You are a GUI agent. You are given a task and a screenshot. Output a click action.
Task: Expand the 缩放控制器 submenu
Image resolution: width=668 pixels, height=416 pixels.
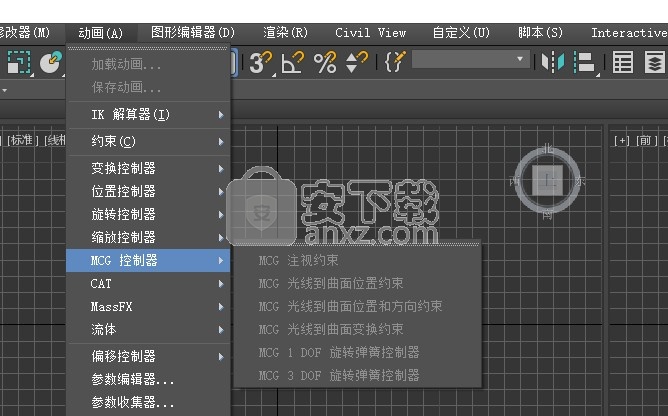pyautogui.click(x=148, y=237)
